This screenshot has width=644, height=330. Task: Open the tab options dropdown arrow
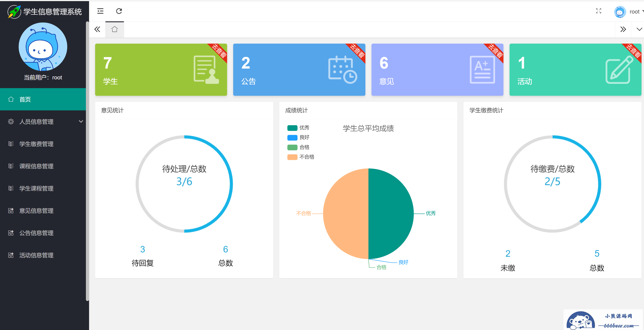tap(639, 29)
